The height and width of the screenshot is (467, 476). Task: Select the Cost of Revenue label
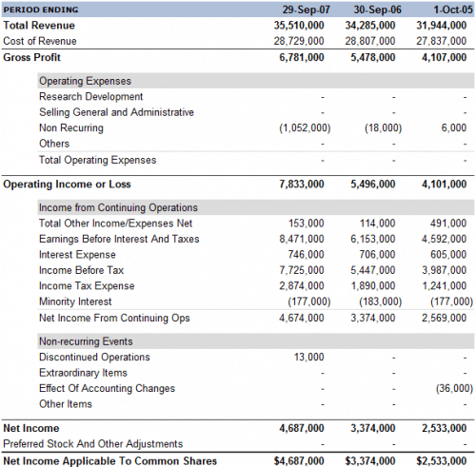tap(40, 41)
